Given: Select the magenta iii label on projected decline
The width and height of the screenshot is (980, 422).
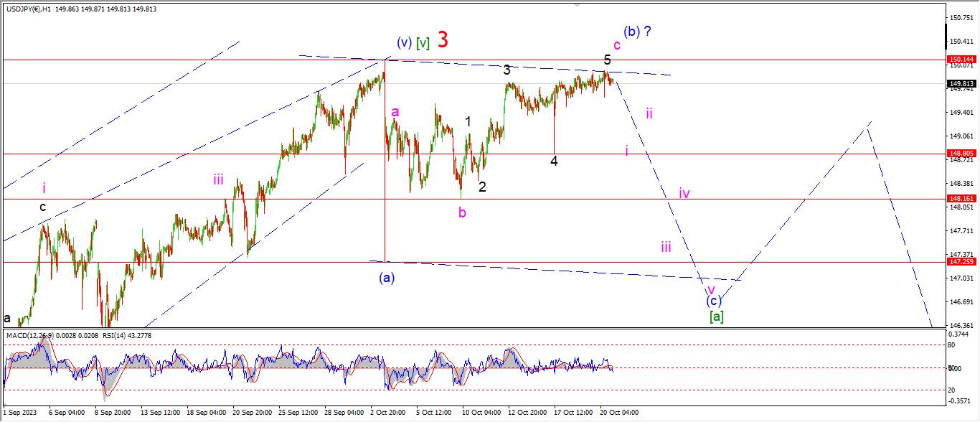Looking at the screenshot, I should pyautogui.click(x=666, y=248).
